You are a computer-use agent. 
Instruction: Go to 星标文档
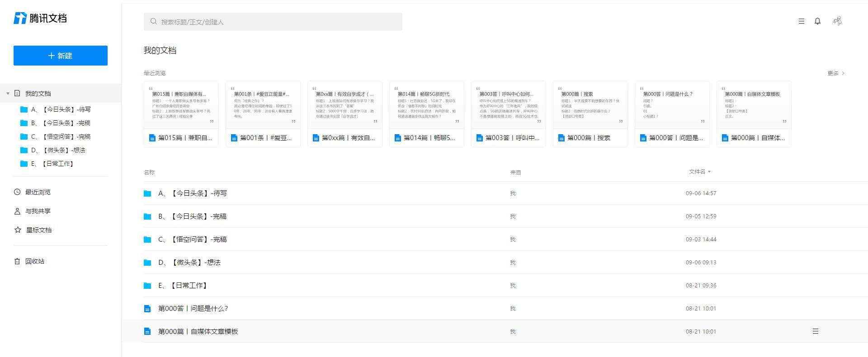point(39,230)
